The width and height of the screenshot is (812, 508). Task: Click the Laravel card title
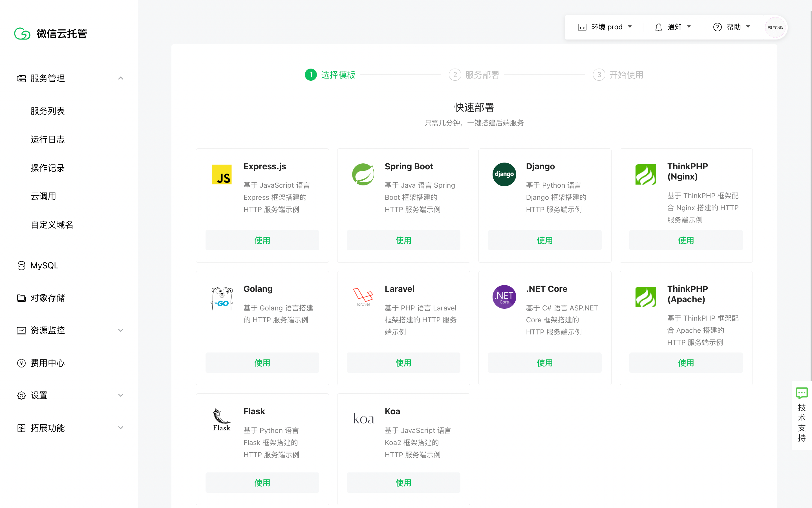coord(399,289)
